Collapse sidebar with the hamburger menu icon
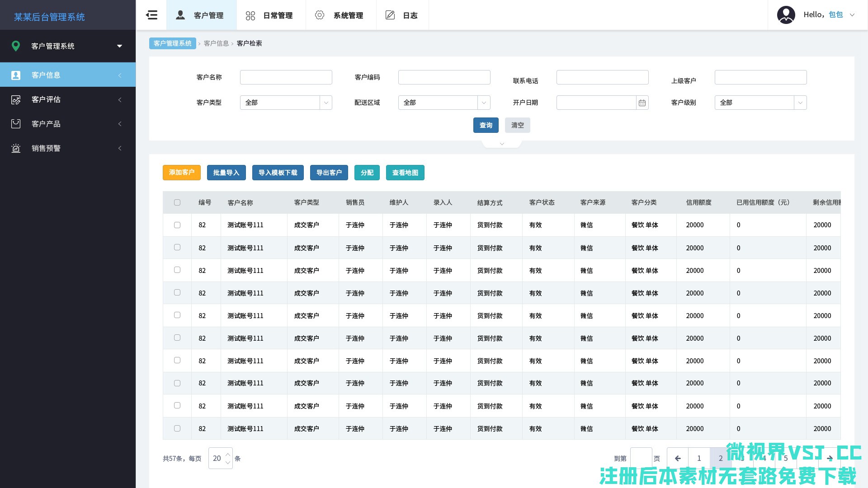Screen dimensions: 868x488 click(151, 15)
